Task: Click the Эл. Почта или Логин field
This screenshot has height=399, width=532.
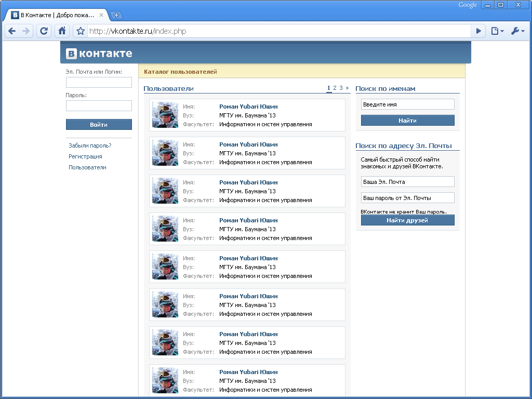Action: pyautogui.click(x=99, y=83)
